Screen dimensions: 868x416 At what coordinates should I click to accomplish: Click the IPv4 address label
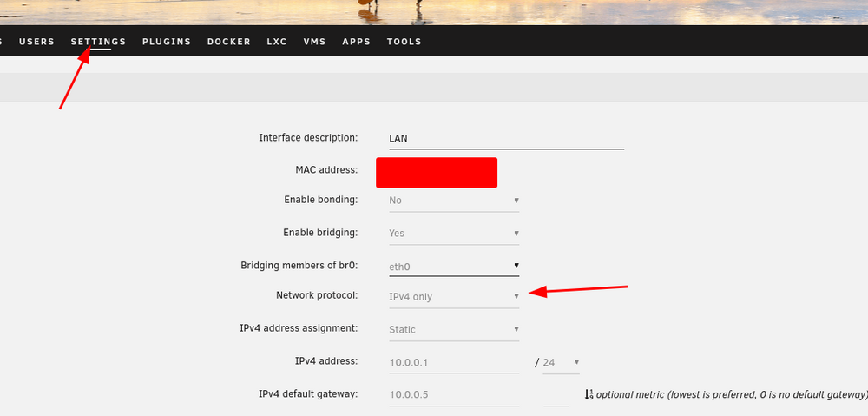326,361
